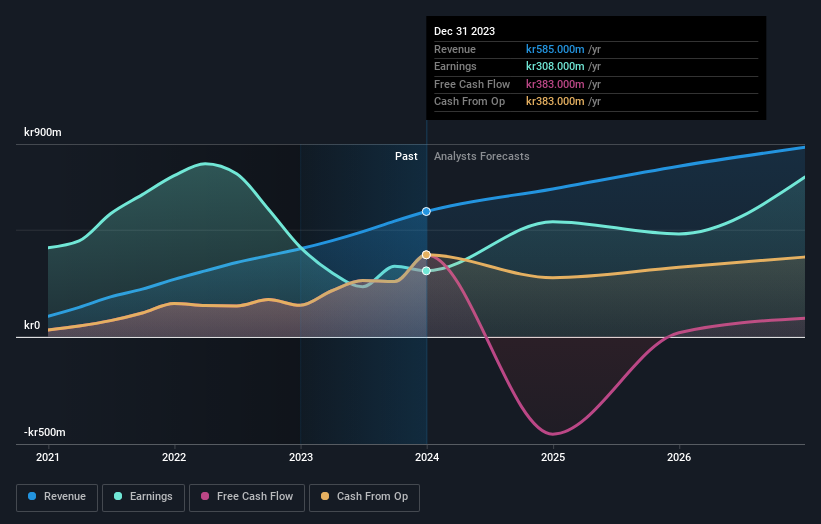Click the -kr500m y-axis label
The image size is (821, 524).
point(45,432)
